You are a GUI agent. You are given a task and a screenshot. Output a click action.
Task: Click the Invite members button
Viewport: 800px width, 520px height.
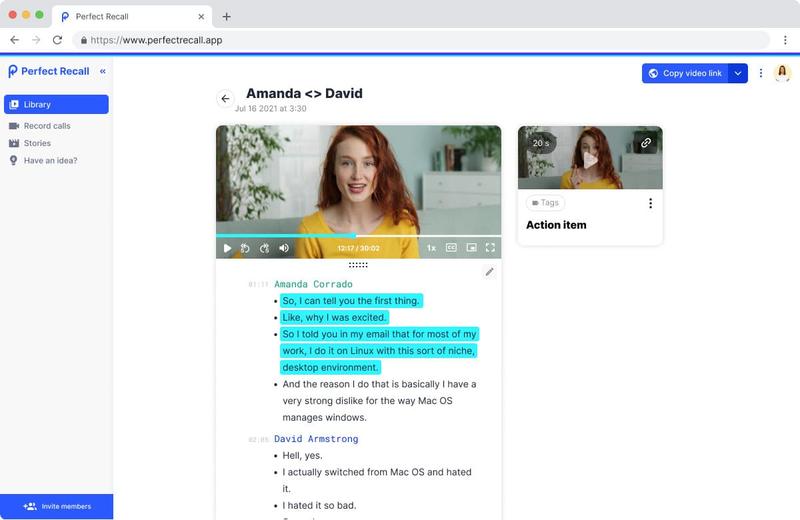(57, 506)
